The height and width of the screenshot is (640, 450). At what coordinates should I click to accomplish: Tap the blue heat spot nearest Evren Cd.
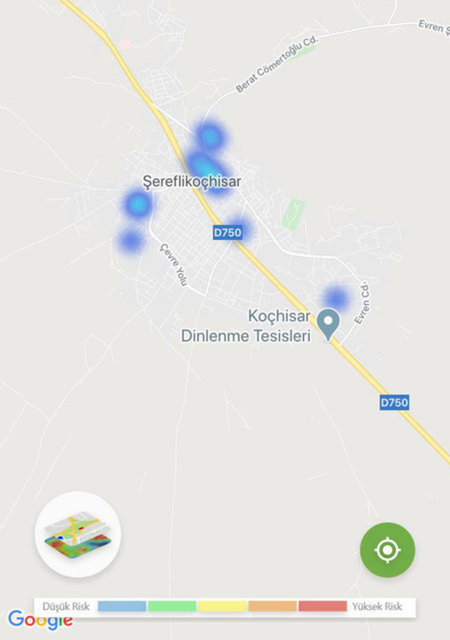[x=336, y=297]
